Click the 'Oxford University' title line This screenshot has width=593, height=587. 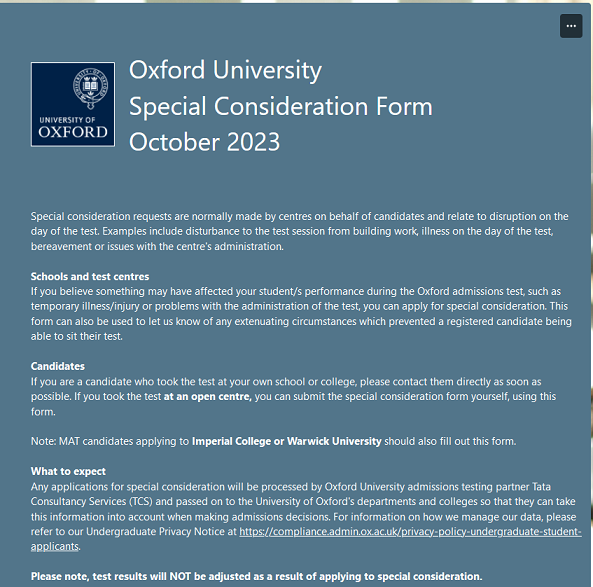(x=225, y=70)
